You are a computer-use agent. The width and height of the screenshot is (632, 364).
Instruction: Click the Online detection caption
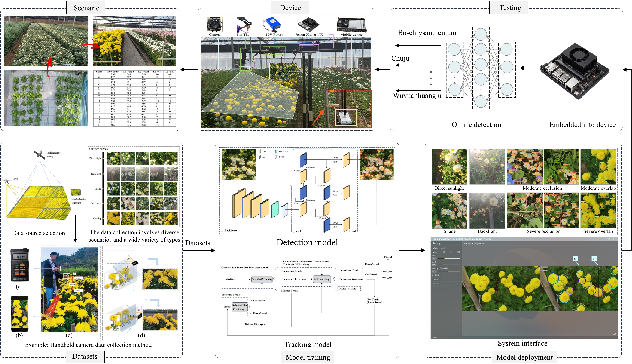click(476, 124)
